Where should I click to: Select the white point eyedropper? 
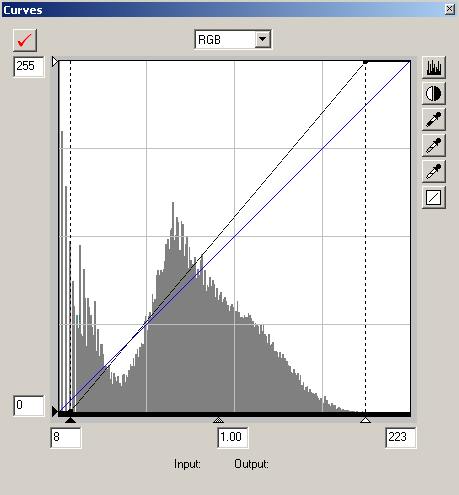[x=434, y=171]
